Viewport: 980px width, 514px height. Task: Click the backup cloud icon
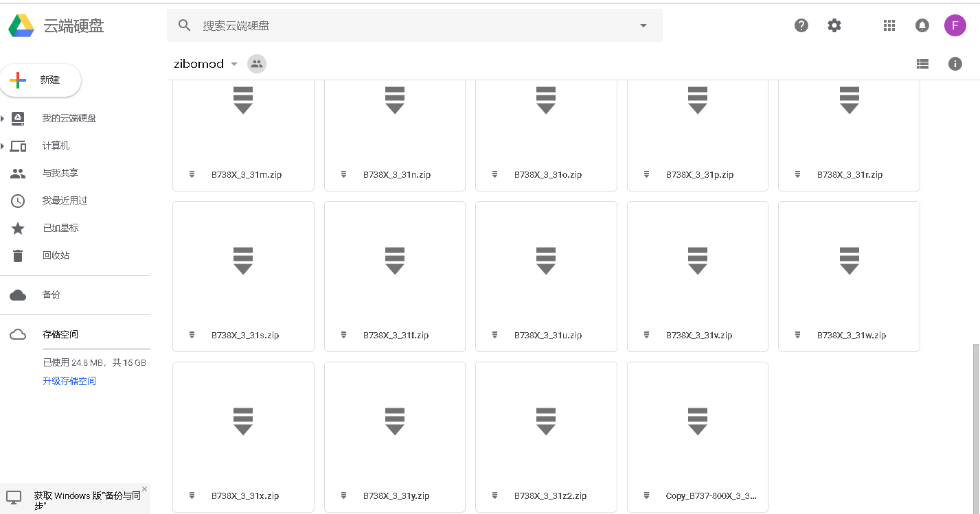[18, 294]
